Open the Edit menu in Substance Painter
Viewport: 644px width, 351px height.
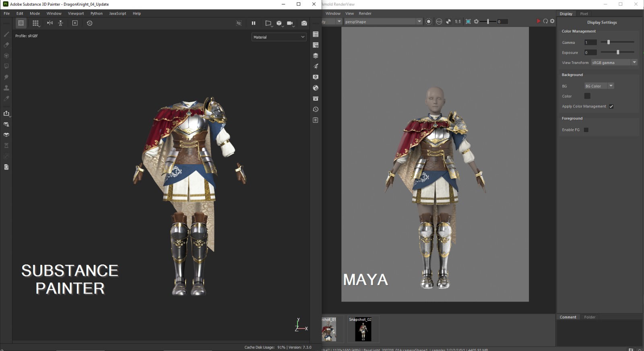(20, 13)
